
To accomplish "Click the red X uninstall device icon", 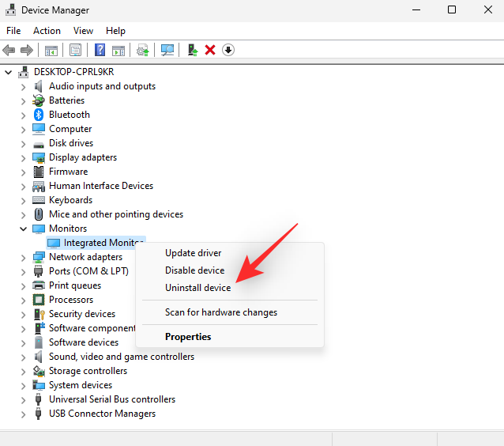I will coord(210,50).
